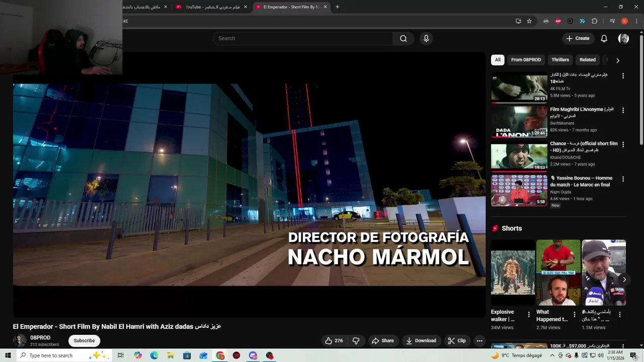Viewport: 644px width, 362px height.
Task: Close the YouTube Arabic film tab
Action: coord(246,7)
